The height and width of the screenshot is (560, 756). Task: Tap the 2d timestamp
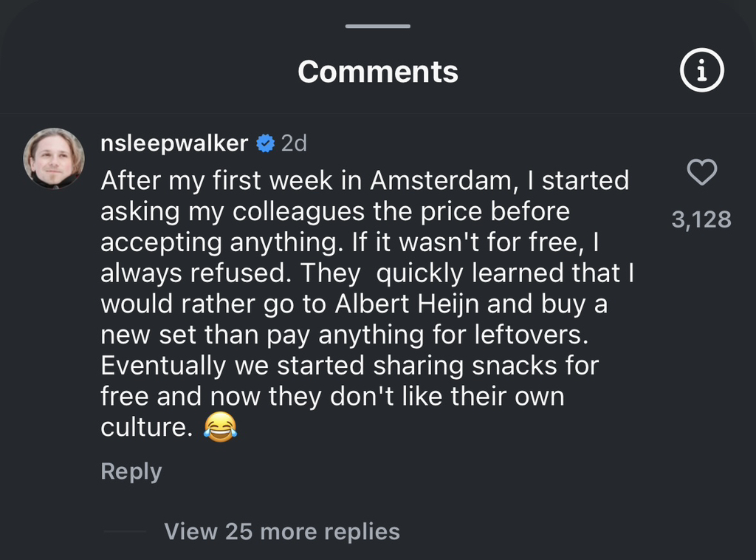(x=294, y=143)
